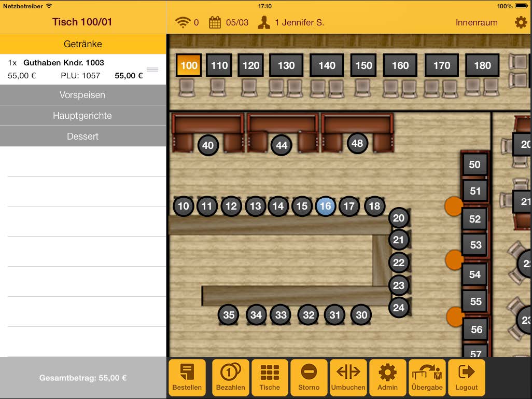Tap the Übergabe handover icon
This screenshot has height=399, width=532.
427,377
